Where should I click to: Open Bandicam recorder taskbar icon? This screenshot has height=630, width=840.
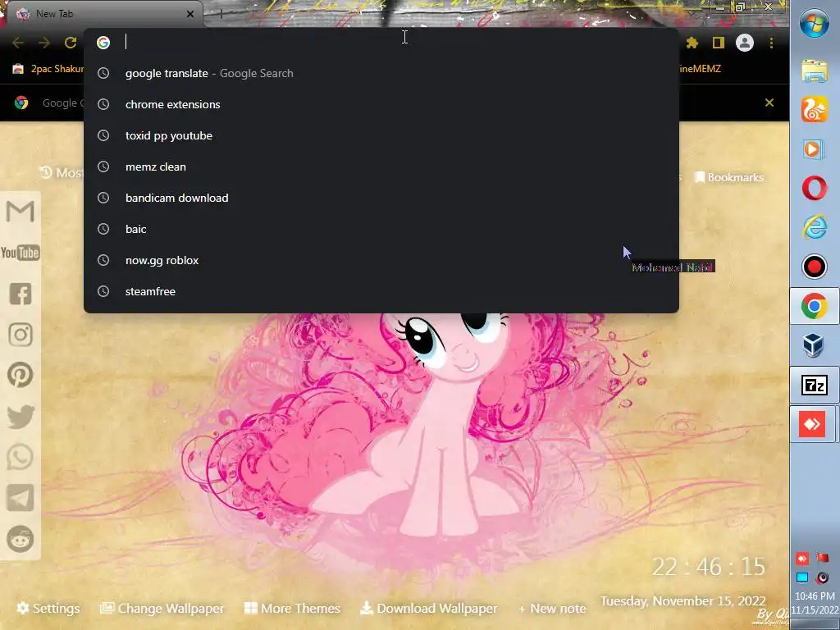coord(815,267)
